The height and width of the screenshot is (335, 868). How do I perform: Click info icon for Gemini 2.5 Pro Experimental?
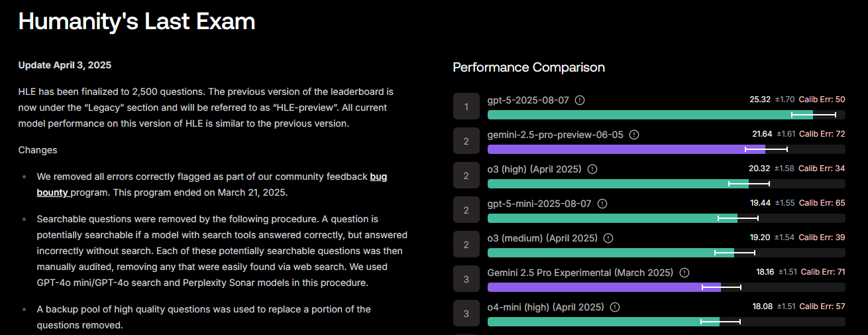(684, 273)
